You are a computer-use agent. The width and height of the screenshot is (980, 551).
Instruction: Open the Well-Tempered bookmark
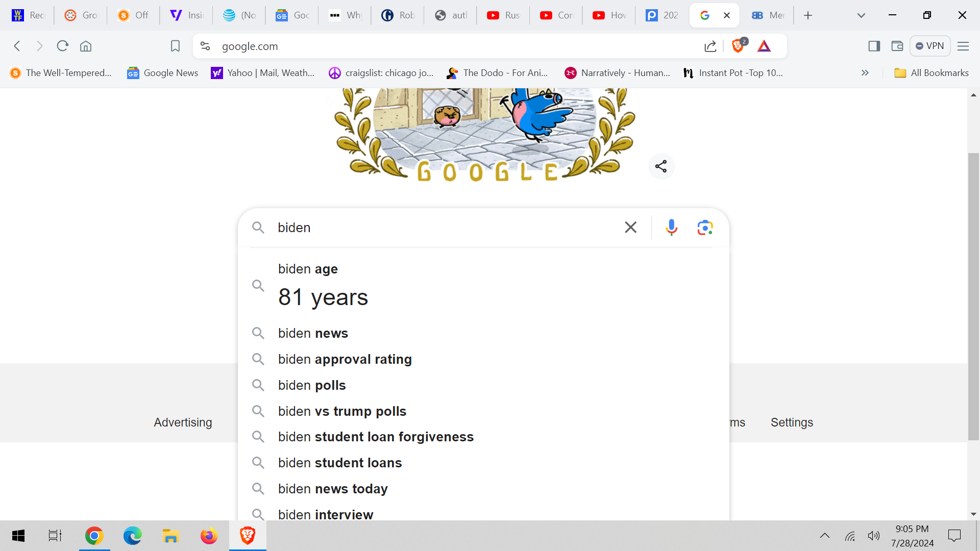point(61,73)
